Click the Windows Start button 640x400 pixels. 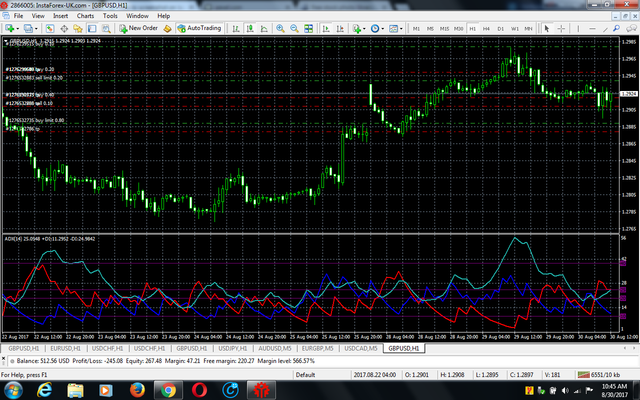click(x=13, y=390)
